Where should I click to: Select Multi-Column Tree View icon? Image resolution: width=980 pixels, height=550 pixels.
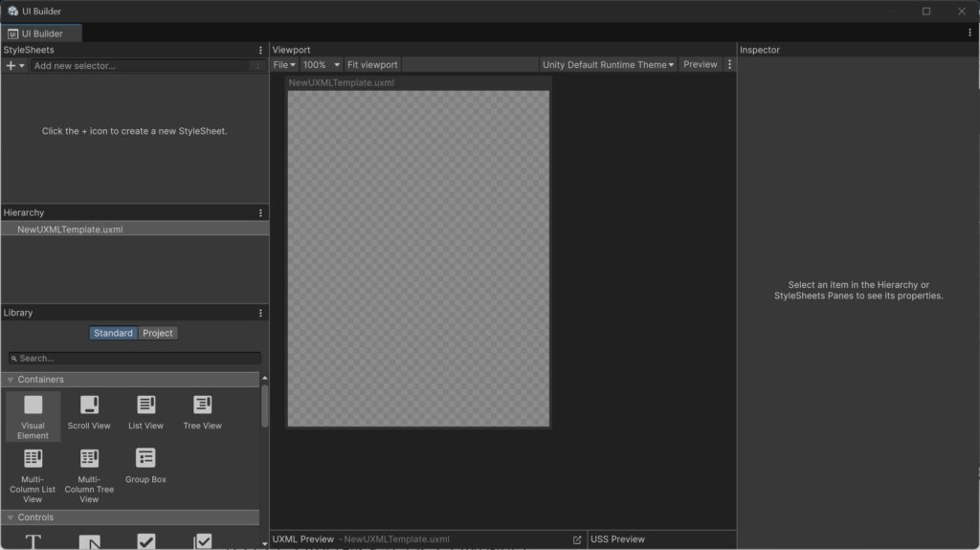tap(89, 458)
